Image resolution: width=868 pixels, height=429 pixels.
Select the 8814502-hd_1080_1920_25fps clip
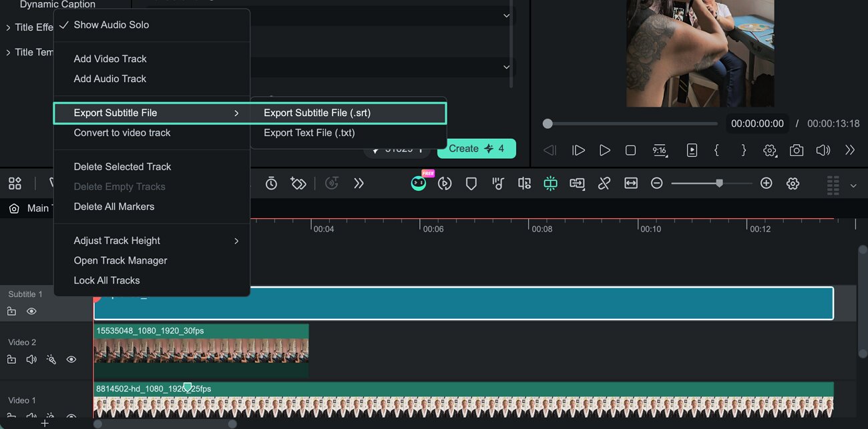pos(463,400)
